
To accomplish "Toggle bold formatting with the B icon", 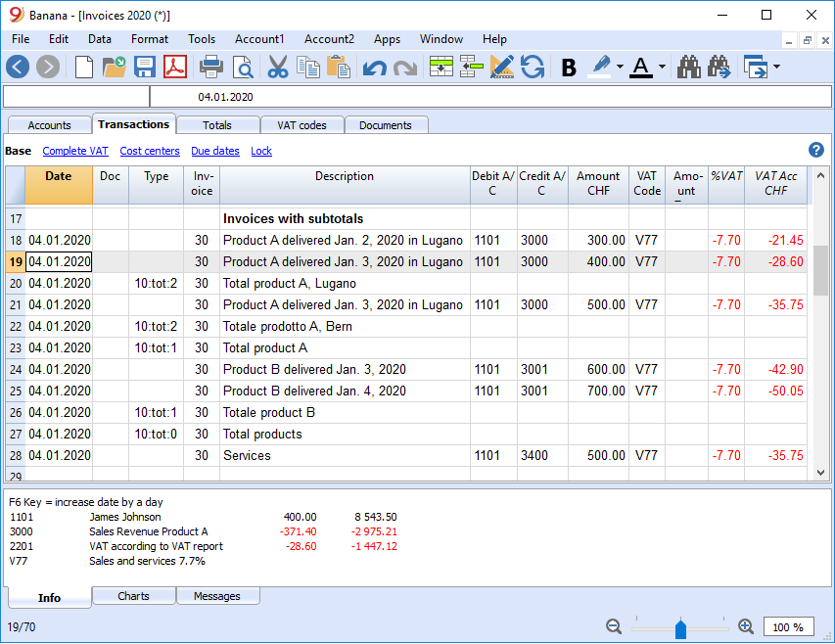I will [x=569, y=68].
